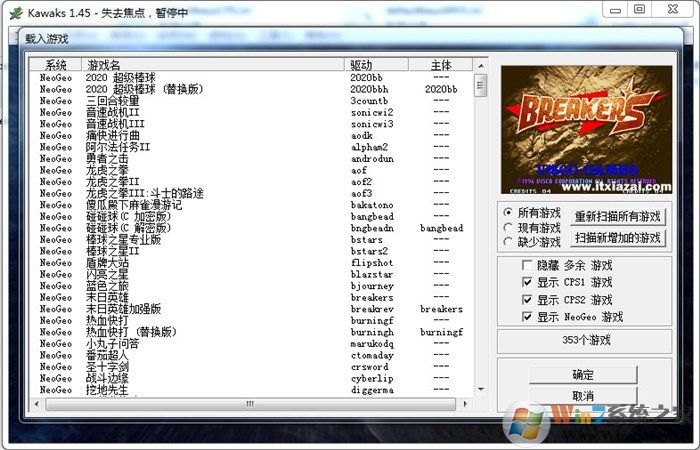Click the Kawaks app icon in title bar
The image size is (700, 450).
pyautogui.click(x=16, y=12)
